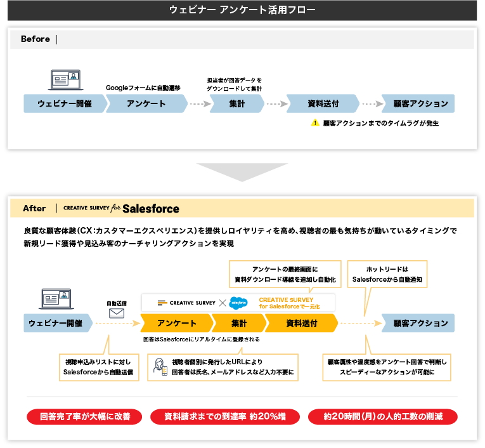Click the 回答はSalesforceにリアルタイムに登録される caption

pyautogui.click(x=202, y=339)
